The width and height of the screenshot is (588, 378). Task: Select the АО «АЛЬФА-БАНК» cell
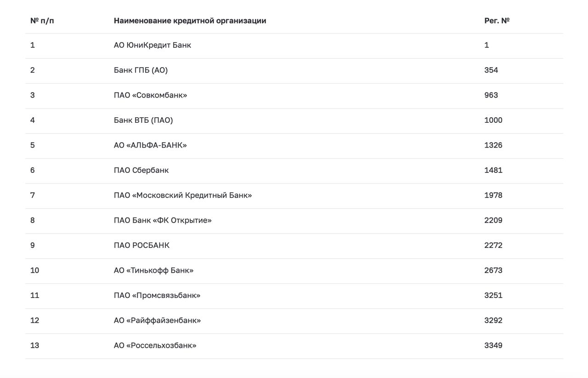[x=150, y=145]
